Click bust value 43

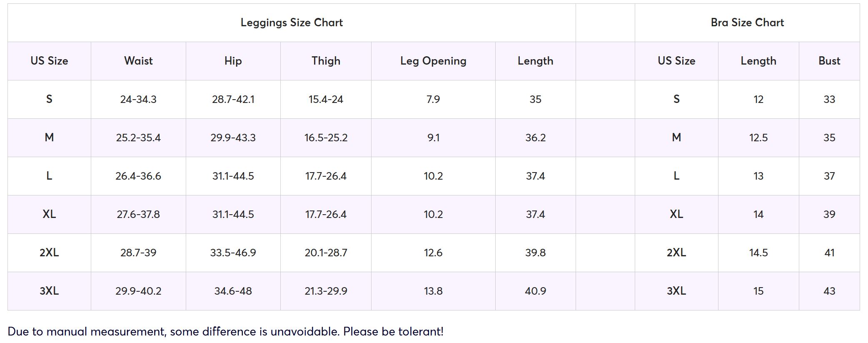pyautogui.click(x=829, y=291)
